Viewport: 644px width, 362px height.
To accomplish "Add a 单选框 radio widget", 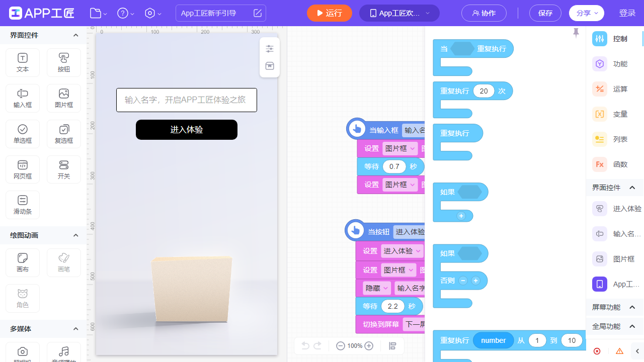I will pyautogui.click(x=23, y=134).
